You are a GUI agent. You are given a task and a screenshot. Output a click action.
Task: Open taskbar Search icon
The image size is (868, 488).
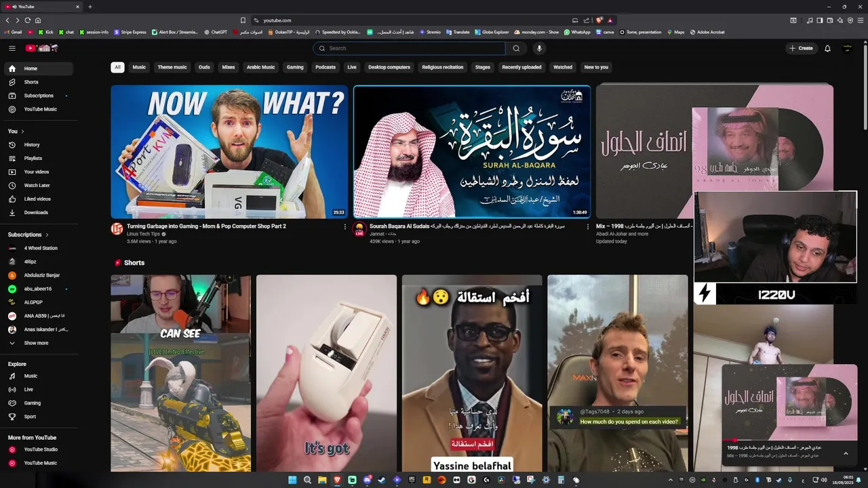point(307,480)
